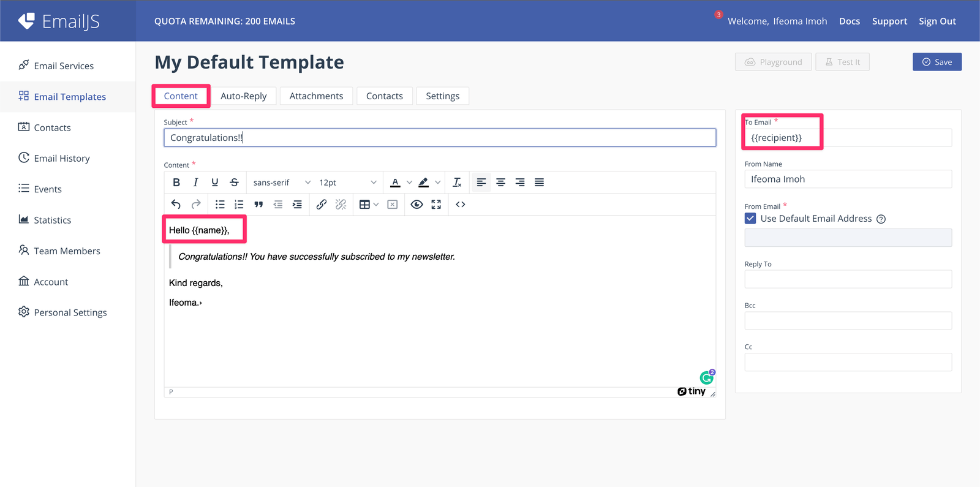The image size is (980, 487).
Task: Expand highlight color options arrow
Action: point(437,183)
